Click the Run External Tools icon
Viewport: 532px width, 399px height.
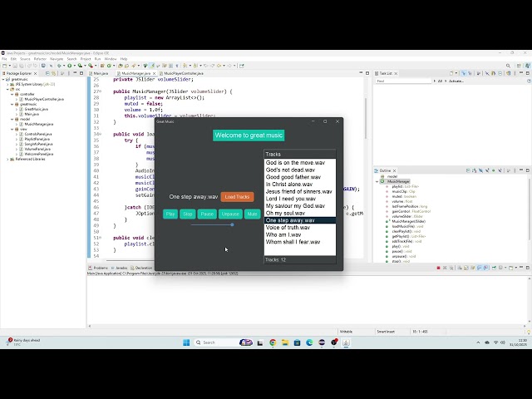[x=91, y=66]
